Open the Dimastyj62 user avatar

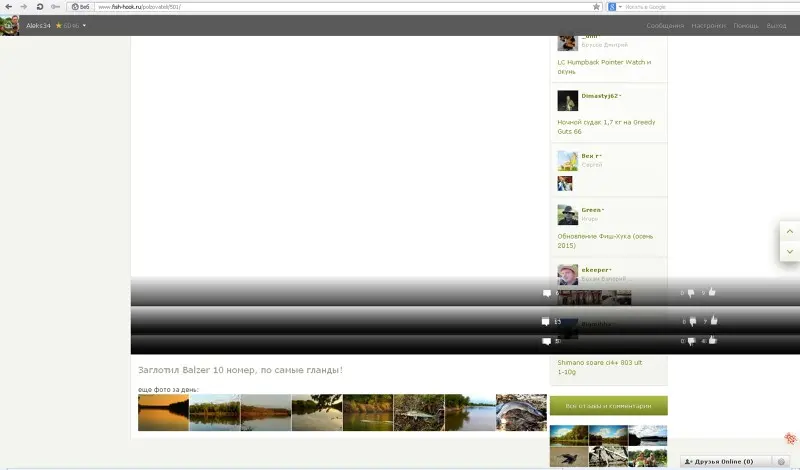point(567,101)
